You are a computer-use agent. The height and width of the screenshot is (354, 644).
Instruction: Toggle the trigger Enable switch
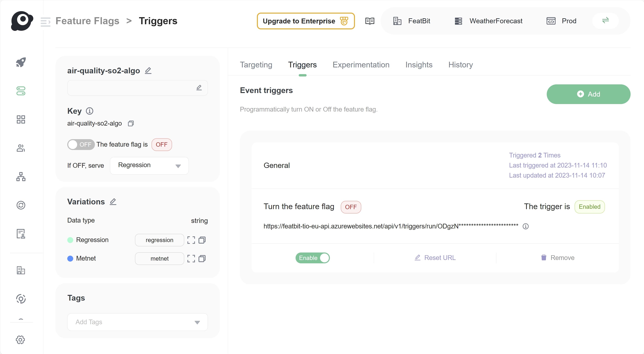(x=312, y=258)
